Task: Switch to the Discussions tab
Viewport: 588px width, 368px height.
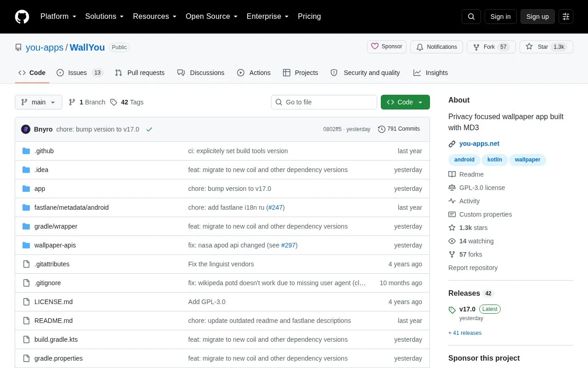Action: coord(201,73)
